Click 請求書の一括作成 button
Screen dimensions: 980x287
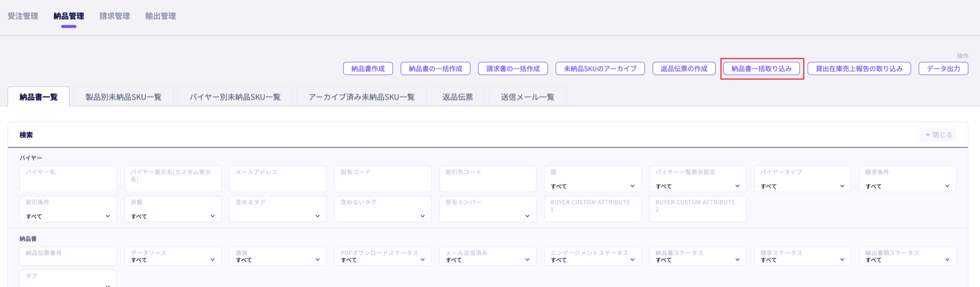(x=513, y=69)
